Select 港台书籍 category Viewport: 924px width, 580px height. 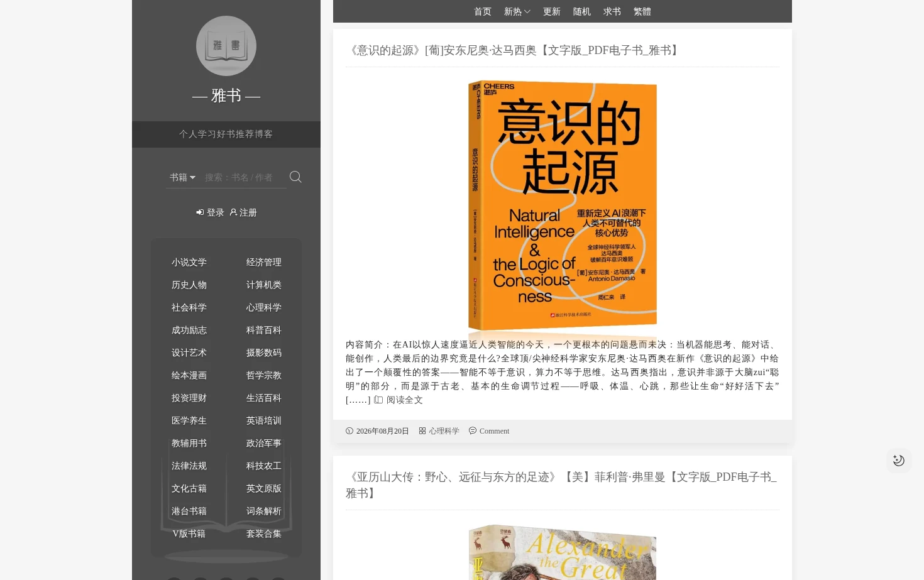point(189,511)
